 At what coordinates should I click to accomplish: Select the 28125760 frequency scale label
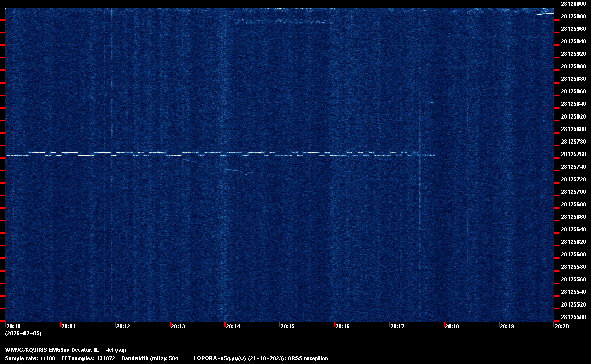(x=573, y=154)
